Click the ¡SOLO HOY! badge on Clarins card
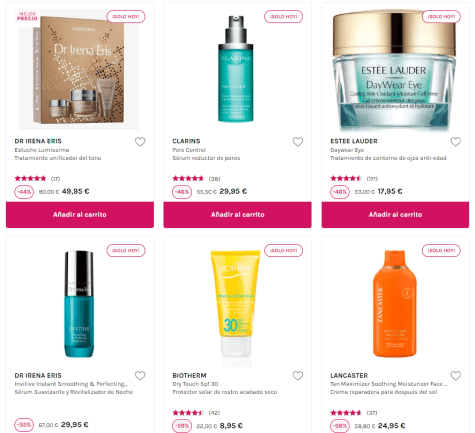Image resolution: width=475 pixels, height=433 pixels. pyautogui.click(x=283, y=17)
